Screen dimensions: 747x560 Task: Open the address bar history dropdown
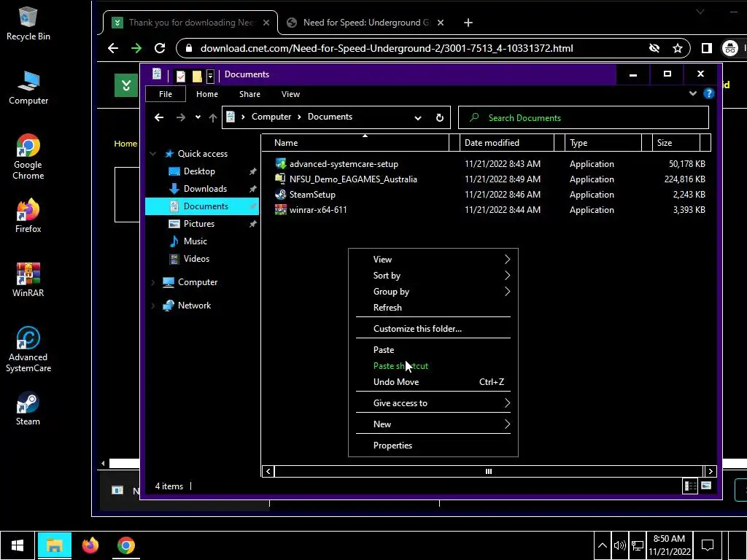(x=418, y=117)
